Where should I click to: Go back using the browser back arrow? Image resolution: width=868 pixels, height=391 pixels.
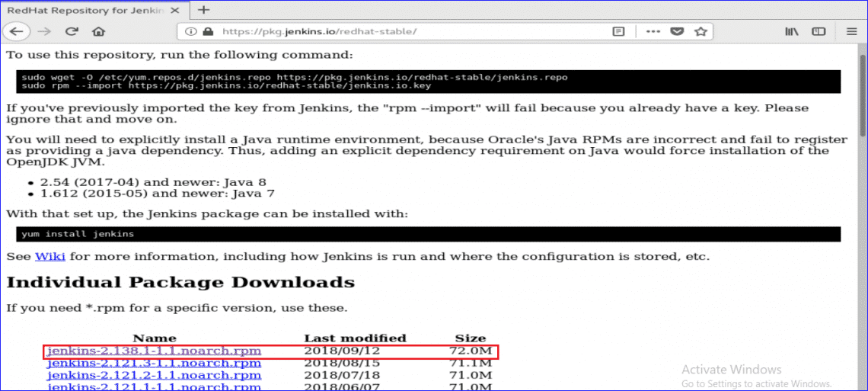coord(17,31)
